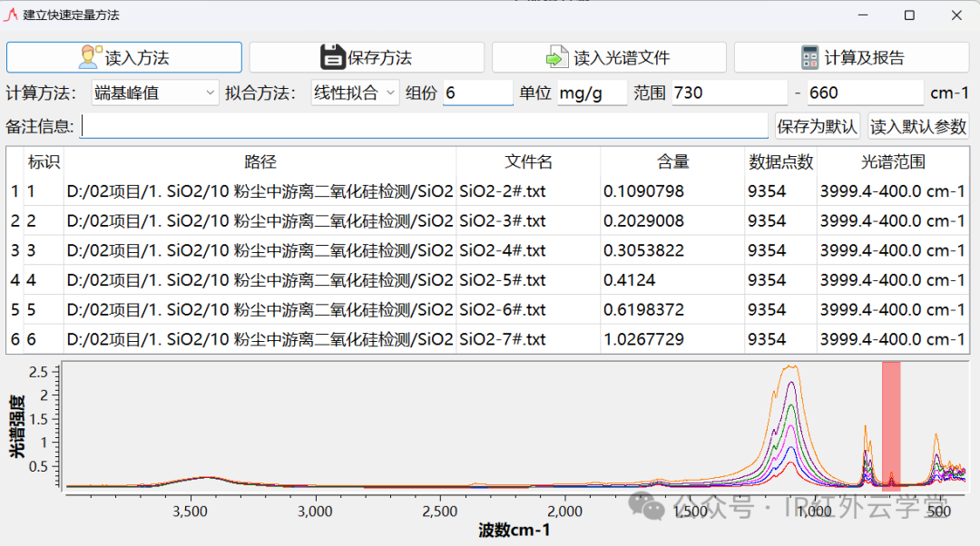Click the 保存为默认 button
The width and height of the screenshot is (980, 546).
tap(816, 125)
